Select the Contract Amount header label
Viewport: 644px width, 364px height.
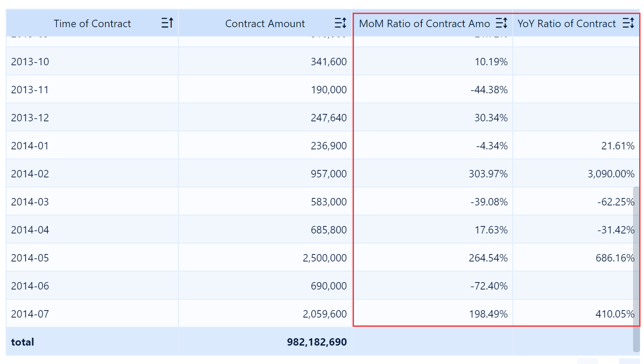[265, 24]
